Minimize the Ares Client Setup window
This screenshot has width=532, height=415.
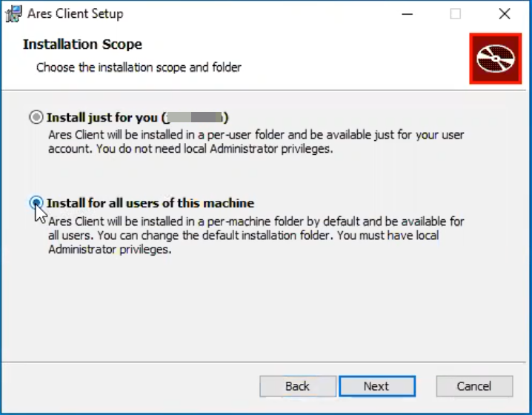pos(406,13)
